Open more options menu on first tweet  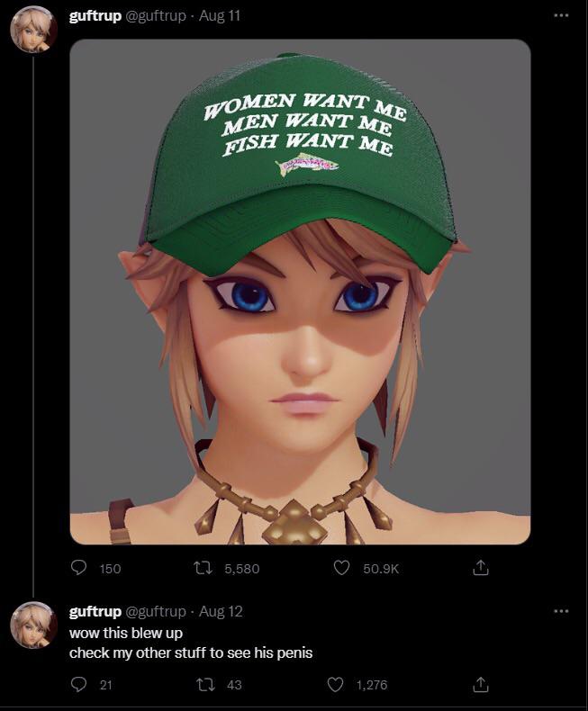click(561, 15)
